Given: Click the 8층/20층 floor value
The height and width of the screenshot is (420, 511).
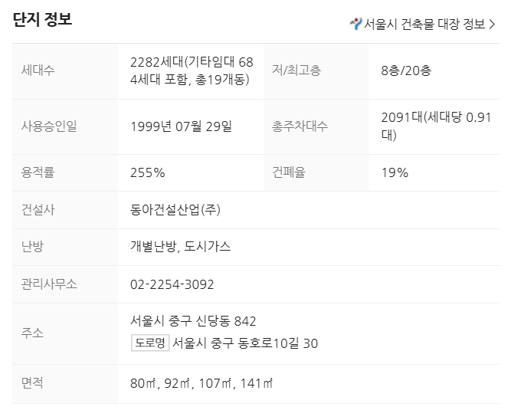Looking at the screenshot, I should pyautogui.click(x=406, y=71).
